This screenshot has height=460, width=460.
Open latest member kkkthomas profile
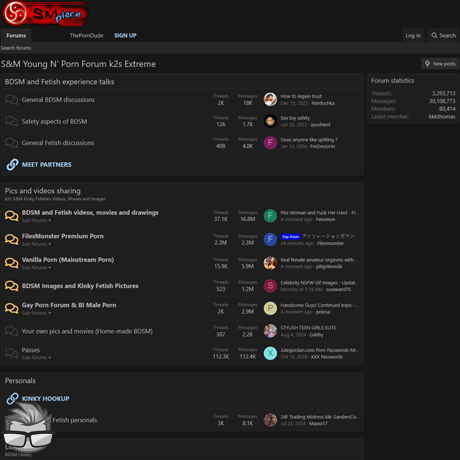tap(442, 117)
